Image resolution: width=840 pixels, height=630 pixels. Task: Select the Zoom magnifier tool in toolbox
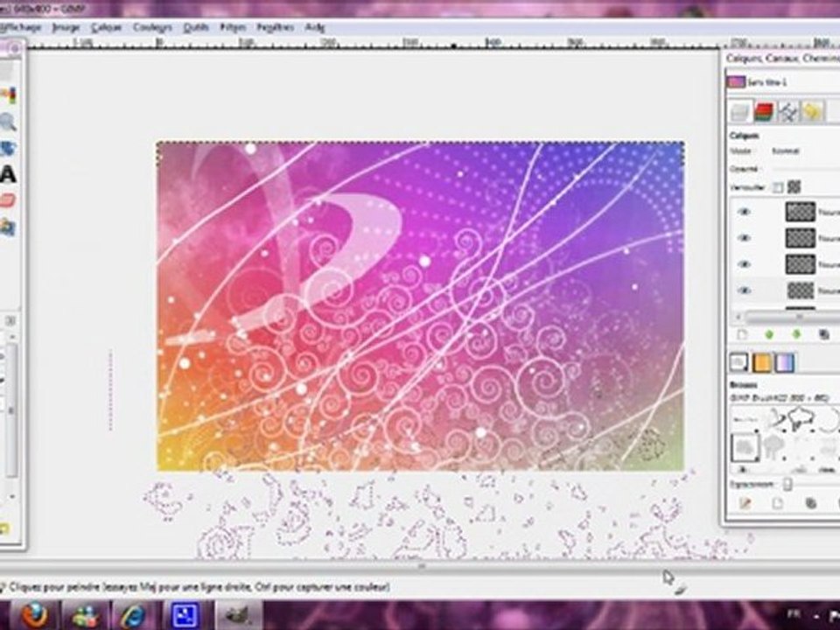pos(8,122)
